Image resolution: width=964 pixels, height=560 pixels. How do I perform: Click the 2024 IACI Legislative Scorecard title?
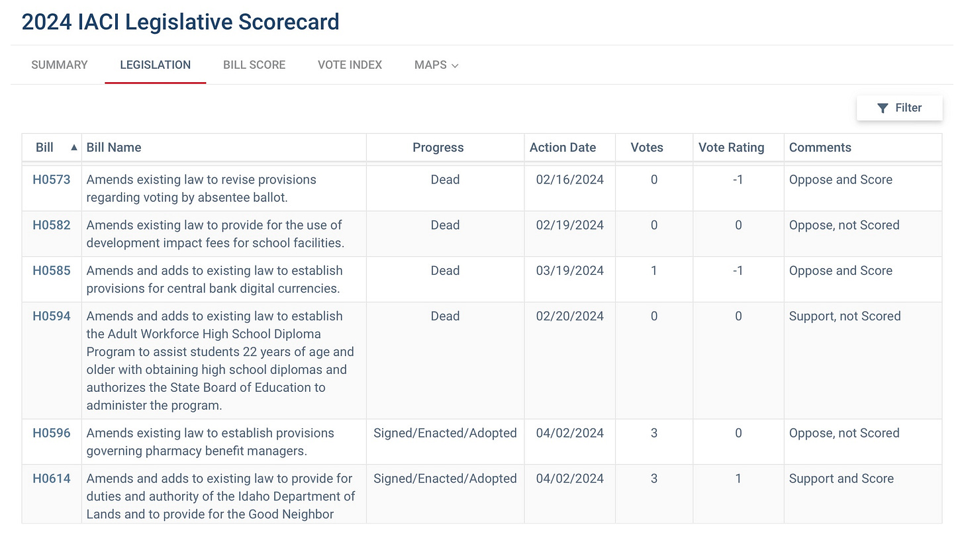pyautogui.click(x=180, y=22)
